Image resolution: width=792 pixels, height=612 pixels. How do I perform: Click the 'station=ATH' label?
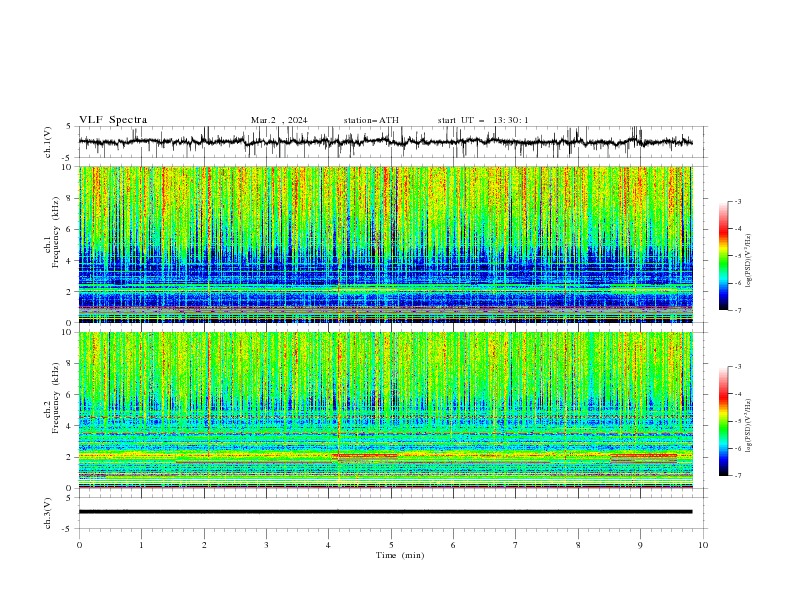371,120
